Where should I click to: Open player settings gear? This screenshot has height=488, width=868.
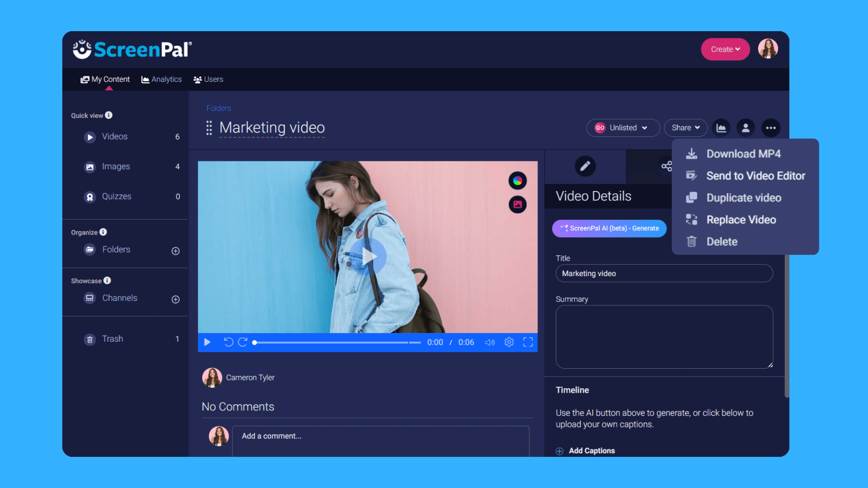pyautogui.click(x=509, y=343)
